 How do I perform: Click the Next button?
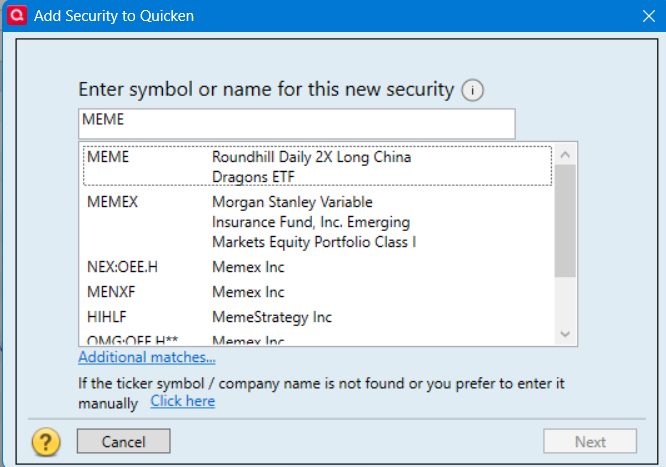tap(590, 442)
